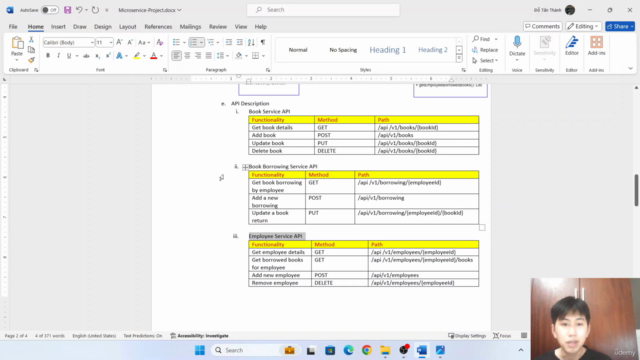Click Find in Editing group
This screenshot has width=640, height=360.
[x=482, y=39]
